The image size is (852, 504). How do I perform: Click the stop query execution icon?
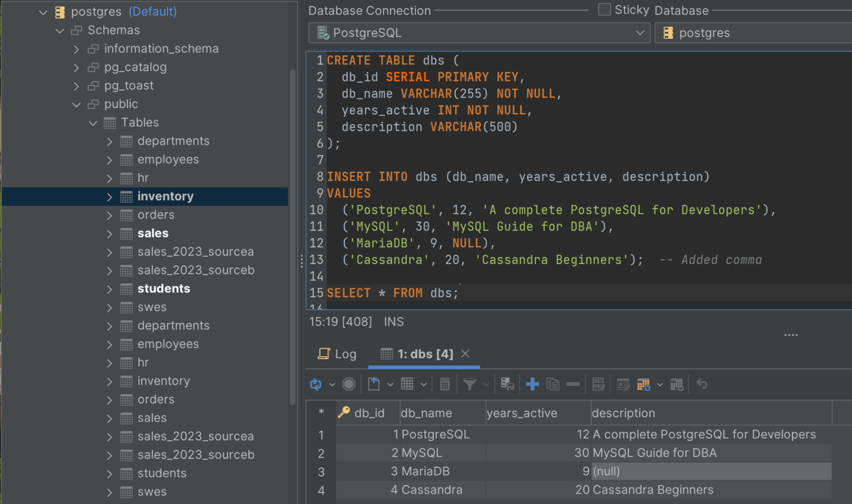point(349,384)
